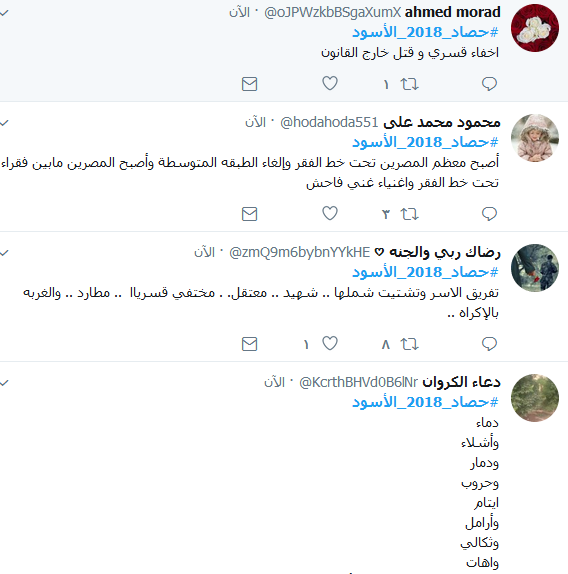568x574 pixels.
Task: View the white roses avatar of ahmed morad
Action: coord(535,28)
